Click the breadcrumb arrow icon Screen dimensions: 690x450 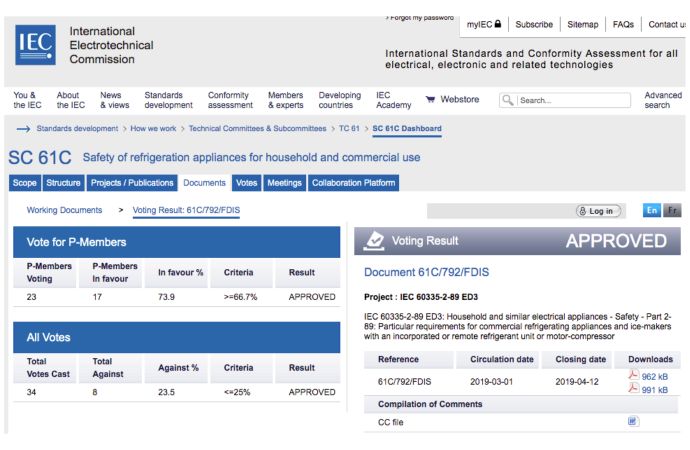point(23,128)
